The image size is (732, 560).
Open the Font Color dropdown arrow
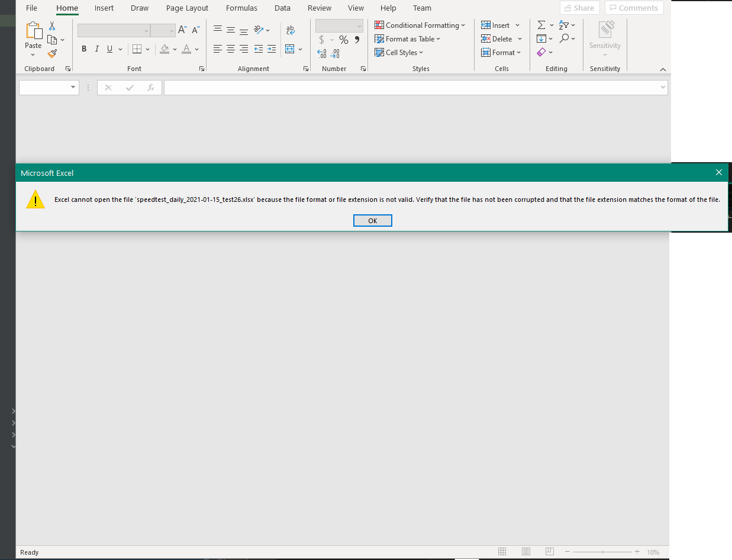coord(196,49)
